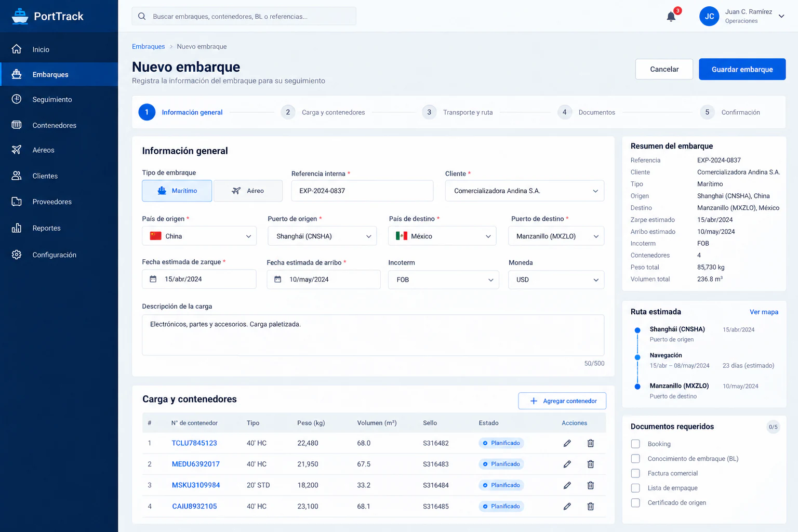Delete container TCLU7845123 with trash icon
The height and width of the screenshot is (532, 798).
591,443
